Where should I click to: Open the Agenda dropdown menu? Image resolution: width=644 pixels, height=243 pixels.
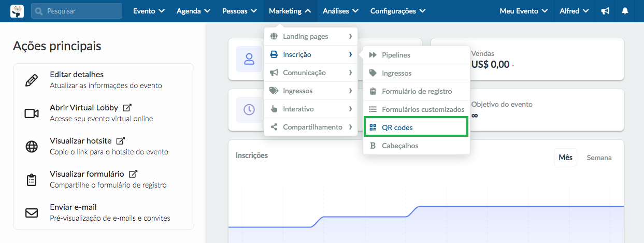(x=193, y=11)
